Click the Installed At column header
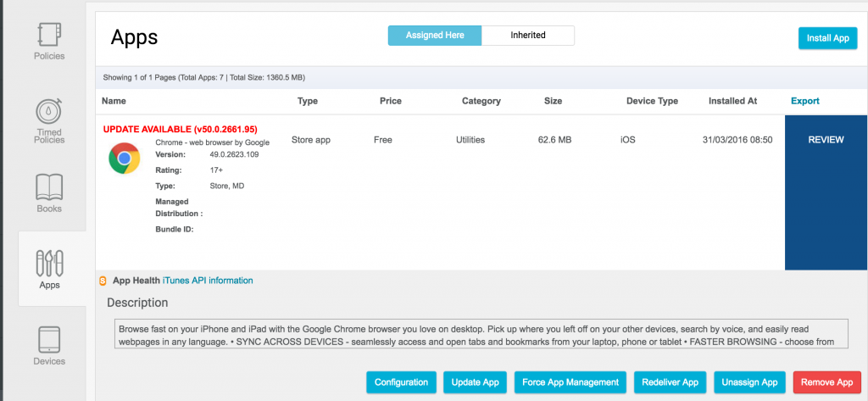The image size is (868, 401). click(733, 101)
